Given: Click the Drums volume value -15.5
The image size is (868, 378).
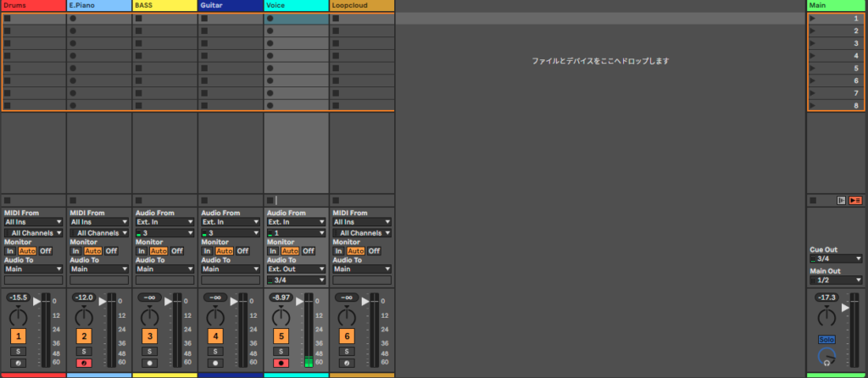Looking at the screenshot, I should point(17,297).
